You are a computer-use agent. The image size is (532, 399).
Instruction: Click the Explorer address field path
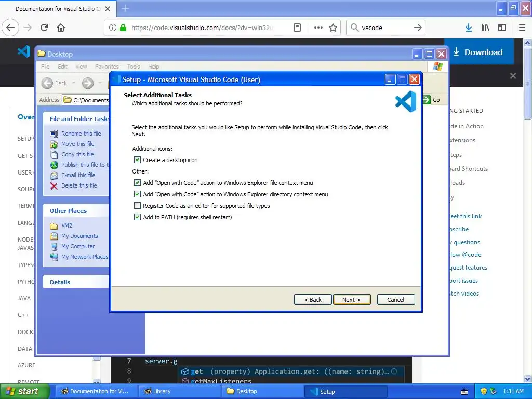pos(86,100)
